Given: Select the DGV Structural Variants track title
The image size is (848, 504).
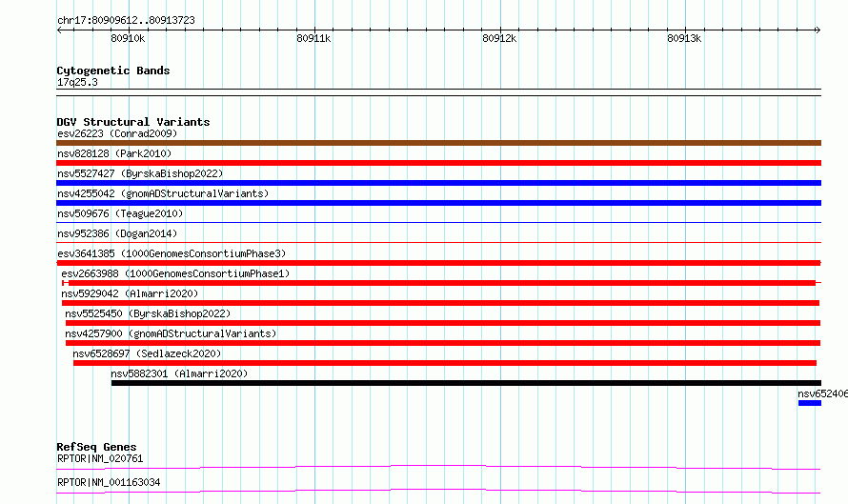Looking at the screenshot, I should pos(133,122).
